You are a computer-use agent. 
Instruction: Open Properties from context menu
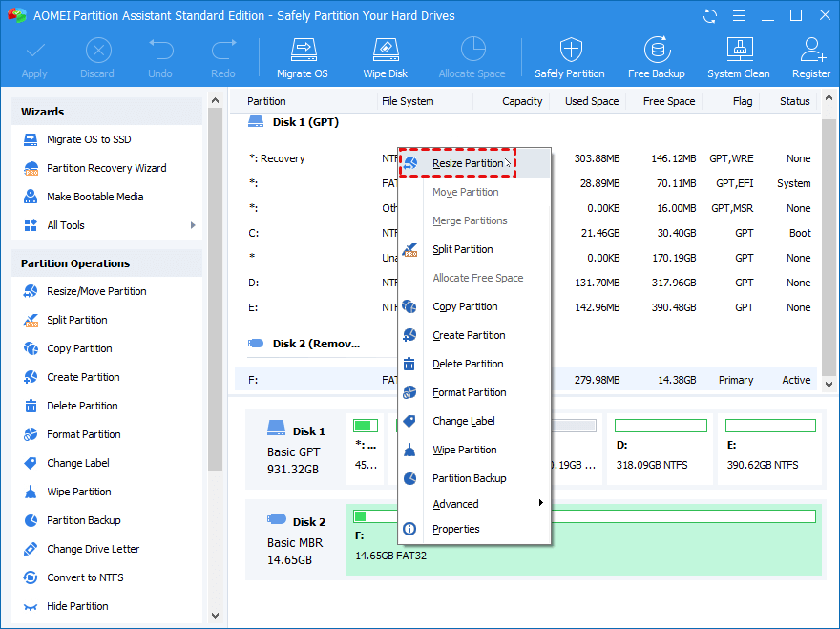(x=455, y=529)
